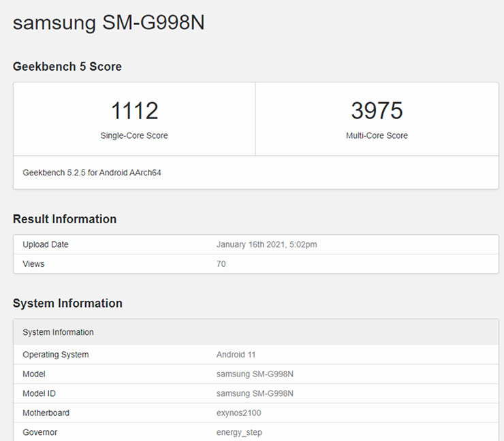
Task: Click the 'samsung SM-G998N' page title
Action: tap(109, 23)
